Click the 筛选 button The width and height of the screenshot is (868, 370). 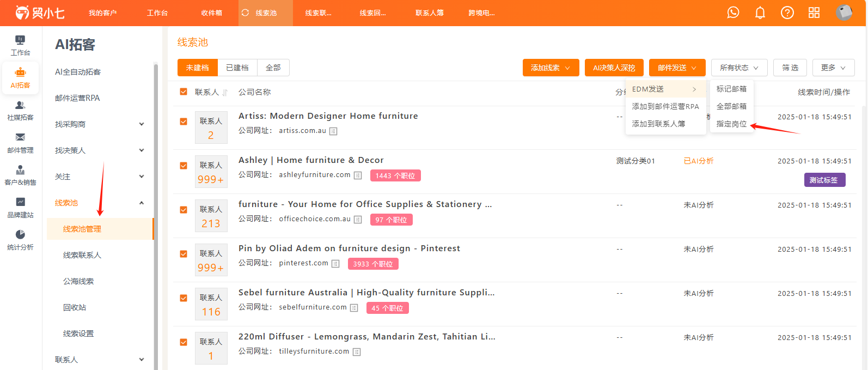[790, 68]
